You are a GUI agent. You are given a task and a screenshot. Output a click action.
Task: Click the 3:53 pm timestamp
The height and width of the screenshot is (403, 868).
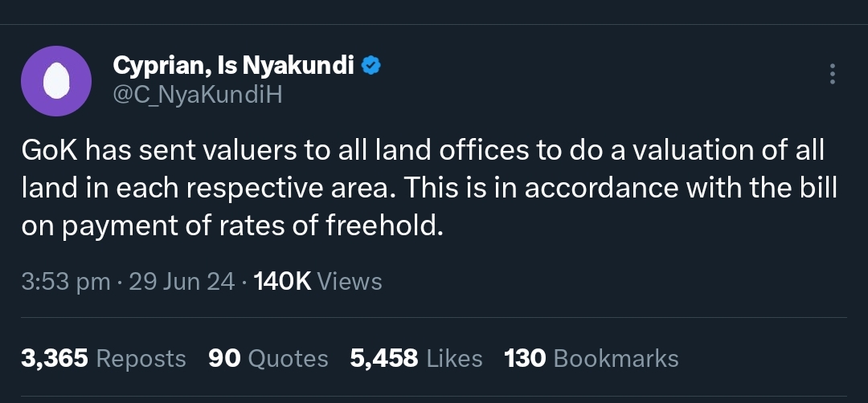point(65,282)
